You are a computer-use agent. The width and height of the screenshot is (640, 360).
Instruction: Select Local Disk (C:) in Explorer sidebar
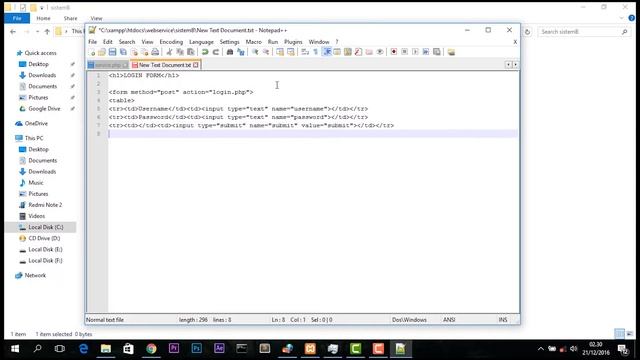point(45,227)
